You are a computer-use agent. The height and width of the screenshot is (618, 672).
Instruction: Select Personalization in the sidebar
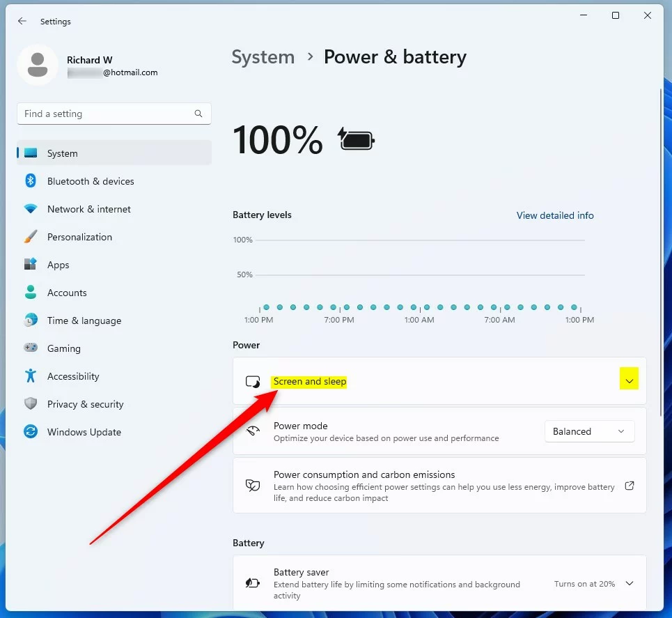point(114,237)
